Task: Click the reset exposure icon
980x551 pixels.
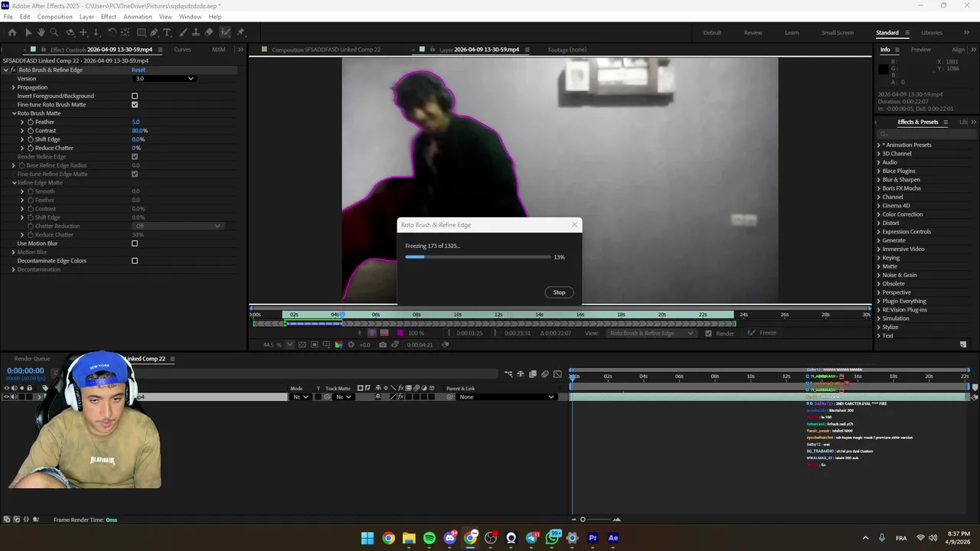Action: (351, 344)
